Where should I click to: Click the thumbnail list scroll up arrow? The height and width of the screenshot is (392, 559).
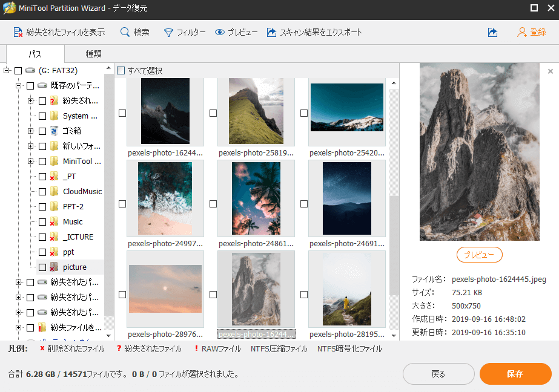394,83
